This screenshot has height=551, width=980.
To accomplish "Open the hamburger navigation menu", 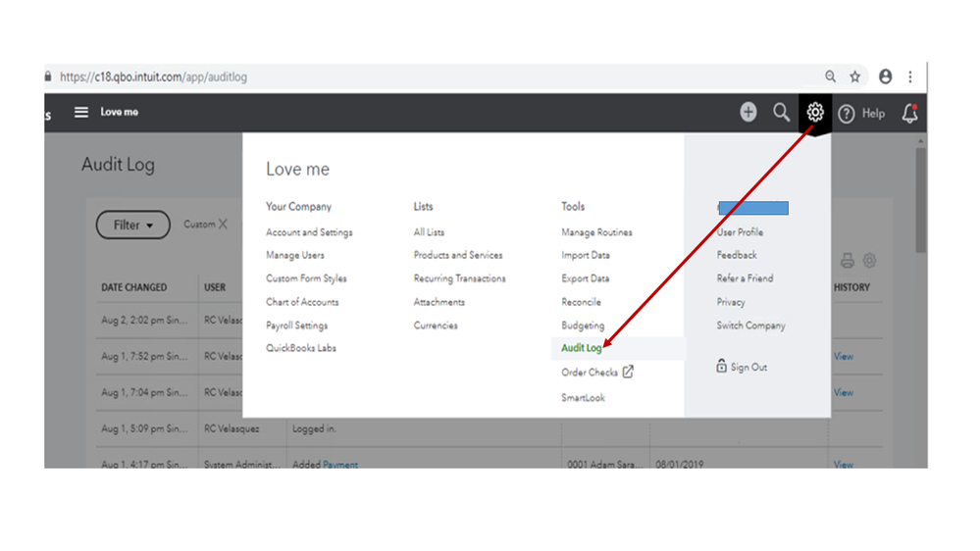I will [x=81, y=112].
